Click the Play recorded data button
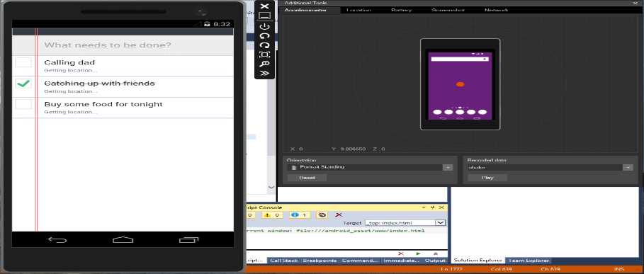This screenshot has width=644, height=274. 487,178
